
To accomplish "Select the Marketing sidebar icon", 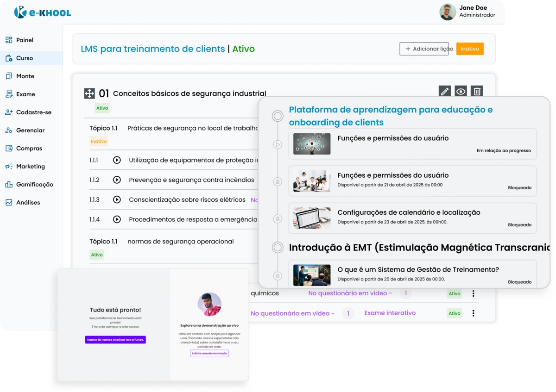I will click(x=8, y=166).
